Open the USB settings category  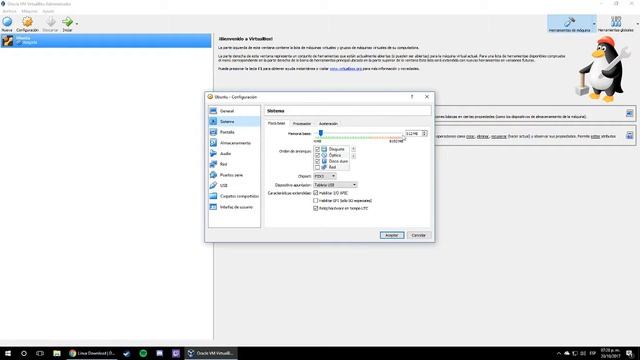pyautogui.click(x=234, y=185)
